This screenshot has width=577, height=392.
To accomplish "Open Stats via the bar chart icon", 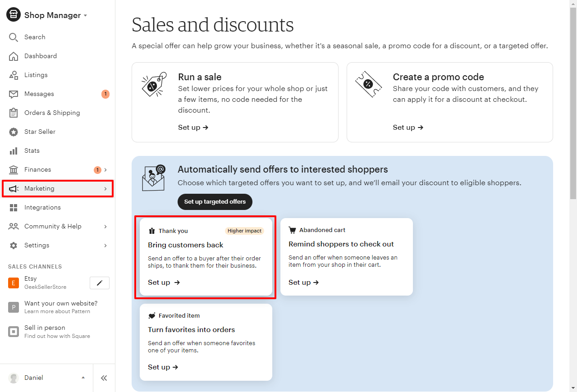I will tap(14, 150).
